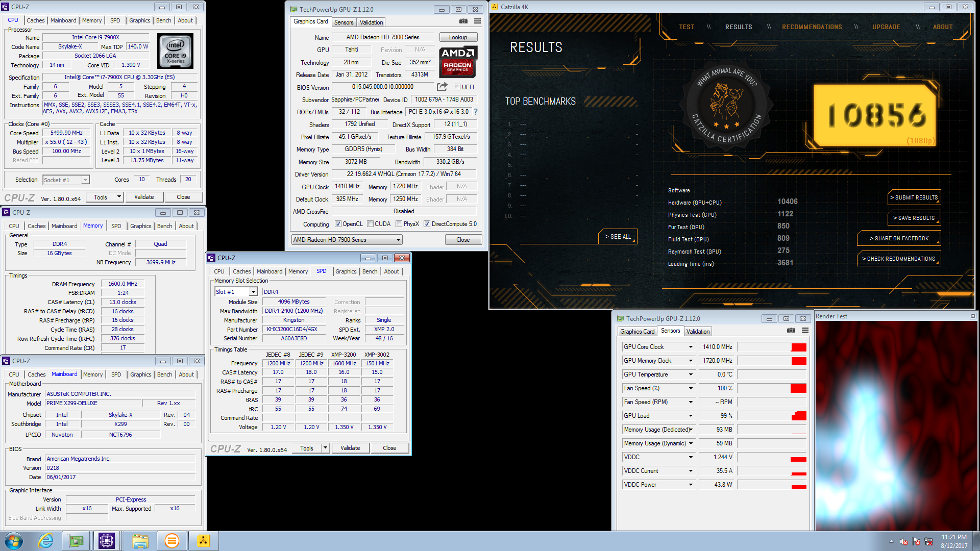The height and width of the screenshot is (551, 980).
Task: Expand the VDDC Power sensor dropdown
Action: pyautogui.click(x=691, y=485)
